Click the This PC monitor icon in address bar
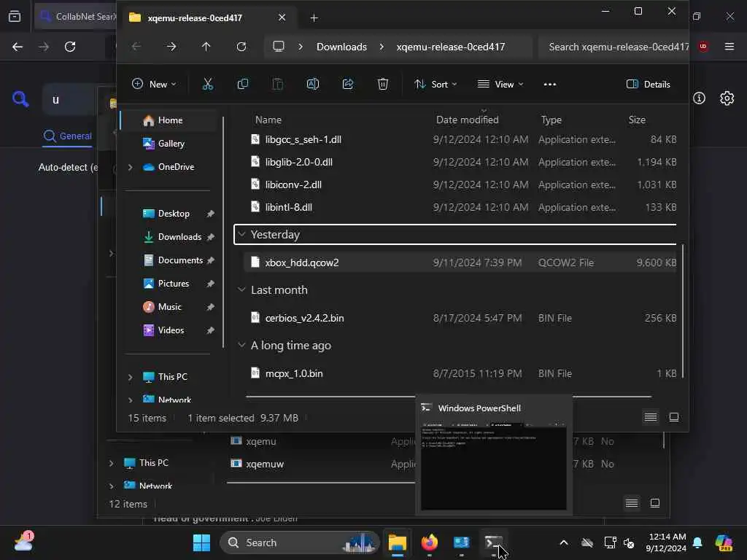 click(x=279, y=46)
